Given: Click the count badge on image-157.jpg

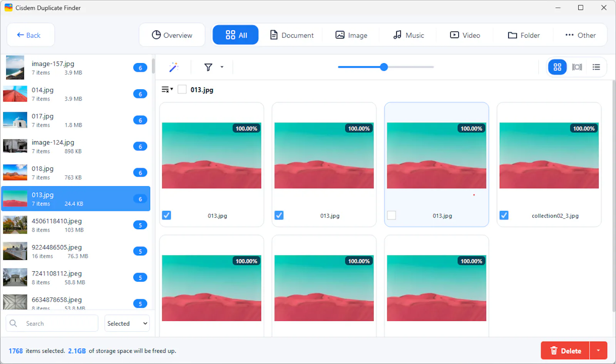Looking at the screenshot, I should 140,68.
